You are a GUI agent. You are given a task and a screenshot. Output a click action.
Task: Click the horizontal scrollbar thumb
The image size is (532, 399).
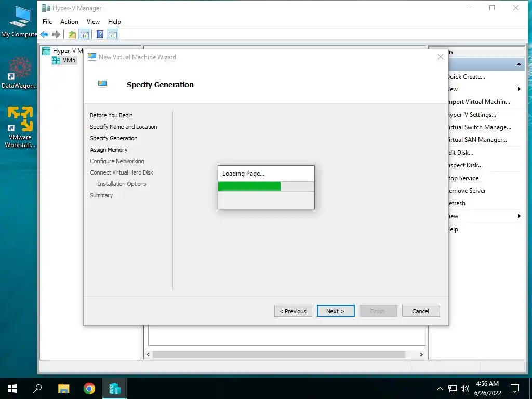[x=278, y=354]
